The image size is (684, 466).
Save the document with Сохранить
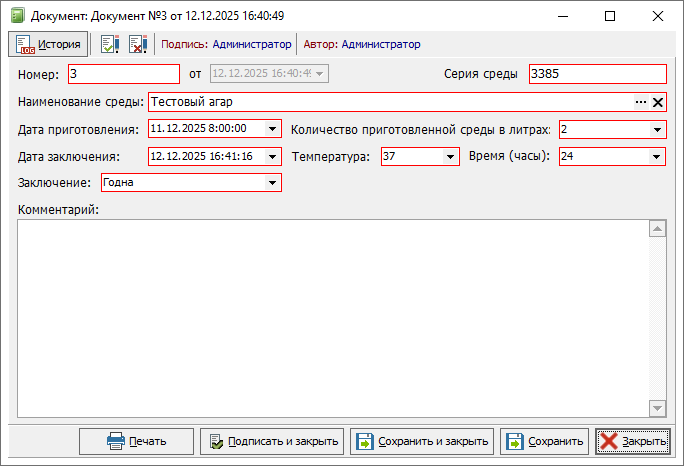click(545, 441)
